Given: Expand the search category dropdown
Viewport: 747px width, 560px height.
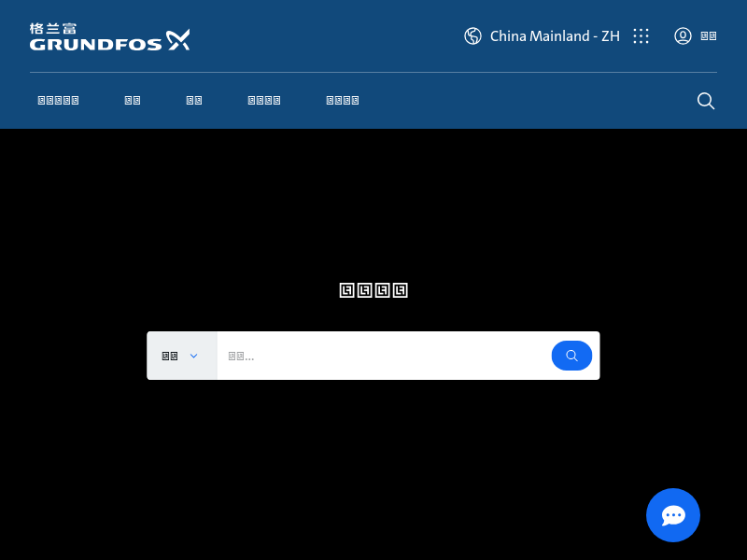Looking at the screenshot, I should 182,356.
